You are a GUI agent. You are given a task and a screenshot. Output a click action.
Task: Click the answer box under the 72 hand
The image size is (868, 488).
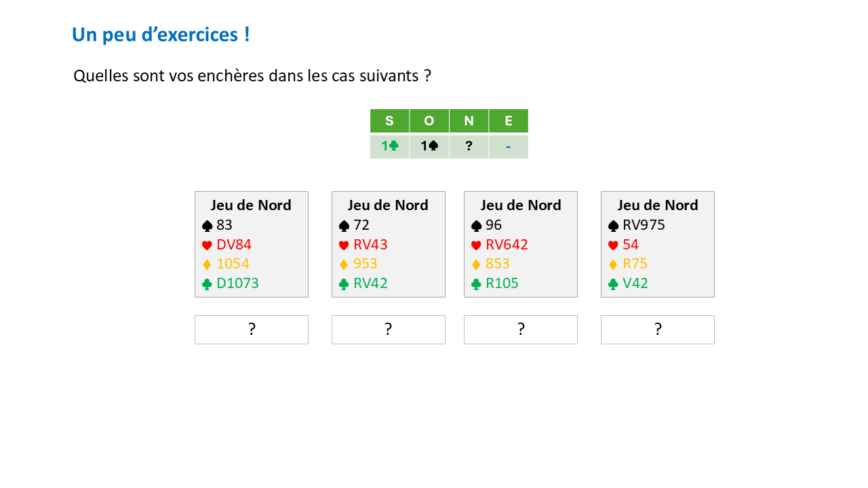pos(389,329)
